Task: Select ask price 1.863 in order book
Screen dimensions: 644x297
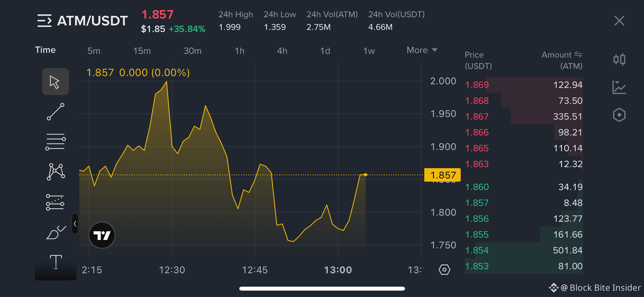Action: click(x=477, y=164)
